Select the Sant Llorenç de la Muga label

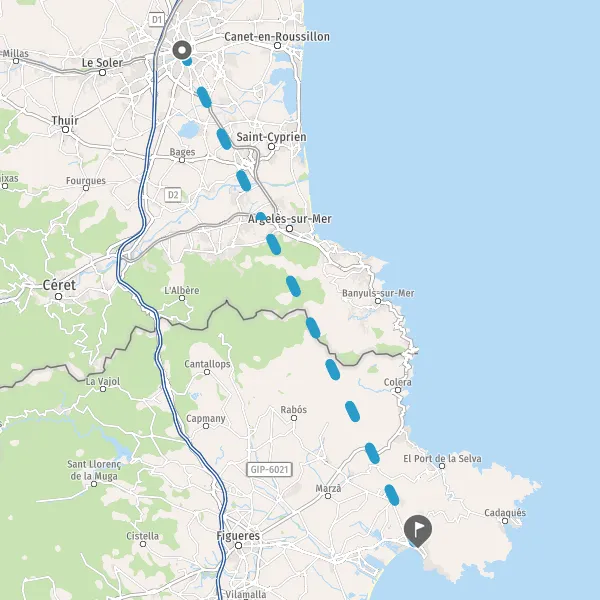tap(94, 470)
